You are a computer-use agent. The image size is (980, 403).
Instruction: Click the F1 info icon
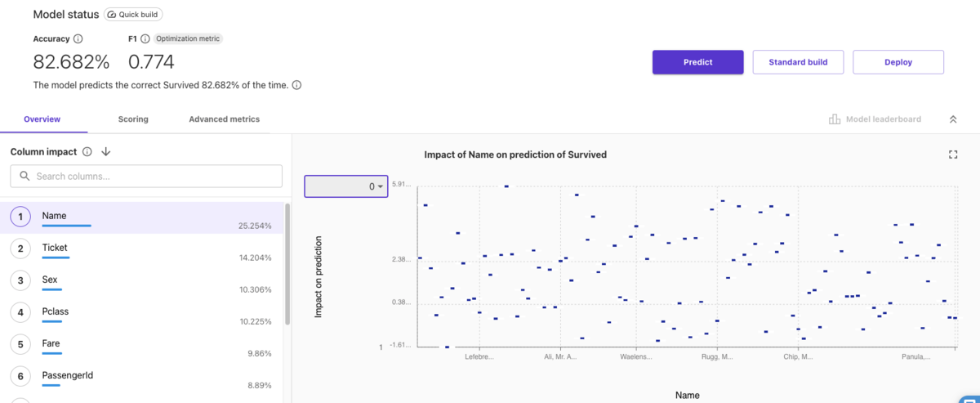coord(145,38)
